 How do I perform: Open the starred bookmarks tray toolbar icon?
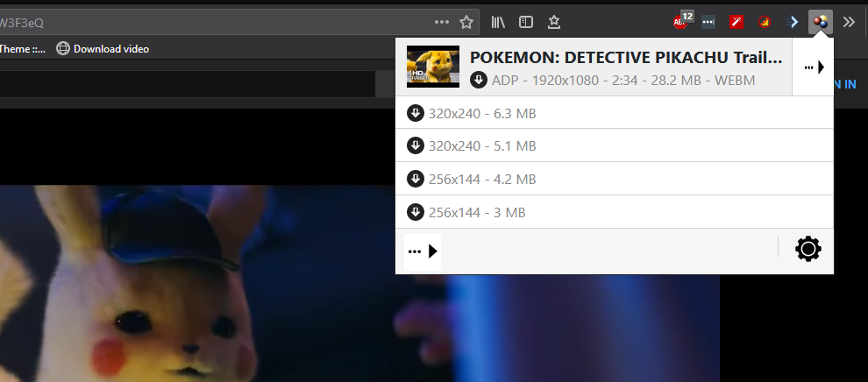point(554,22)
